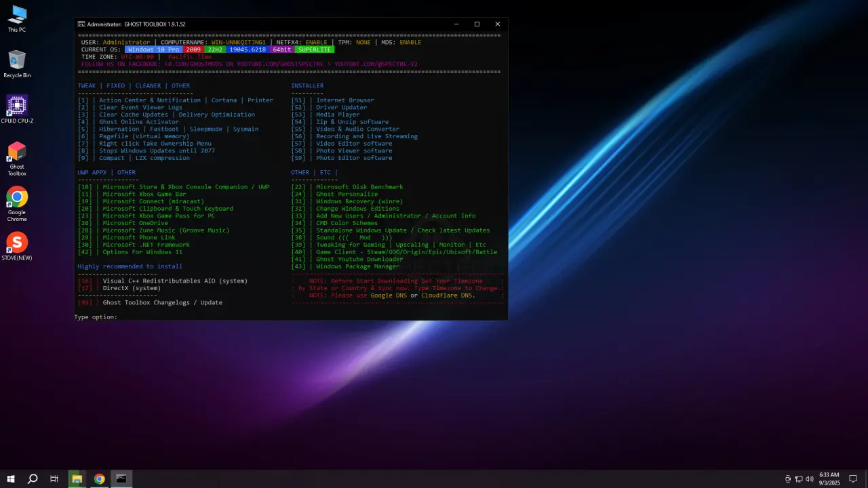Select the Google Chrome desktop icon

click(x=17, y=204)
